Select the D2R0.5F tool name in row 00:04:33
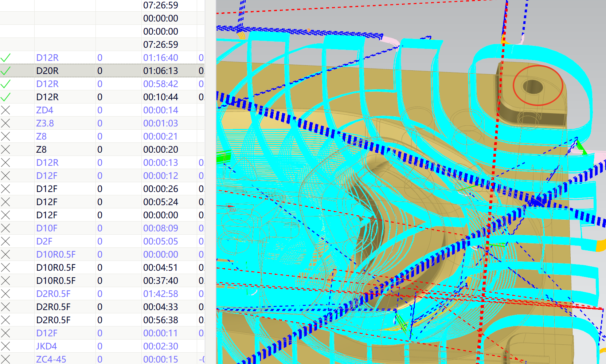Image resolution: width=606 pixels, height=364 pixels. 54,307
